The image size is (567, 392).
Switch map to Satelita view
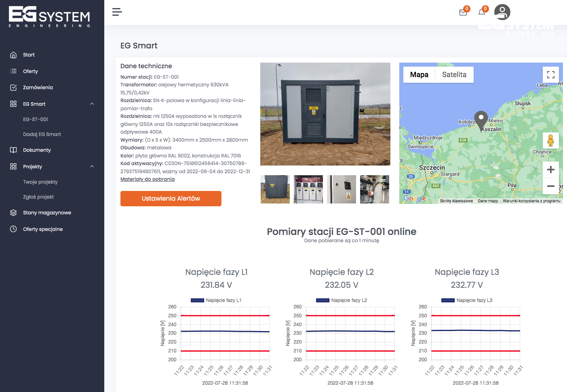coord(454,75)
